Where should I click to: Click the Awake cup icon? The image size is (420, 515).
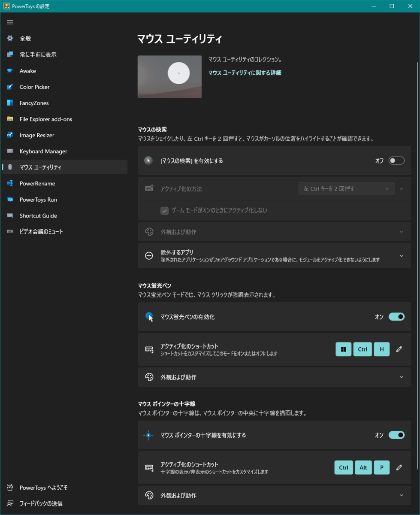tap(10, 71)
